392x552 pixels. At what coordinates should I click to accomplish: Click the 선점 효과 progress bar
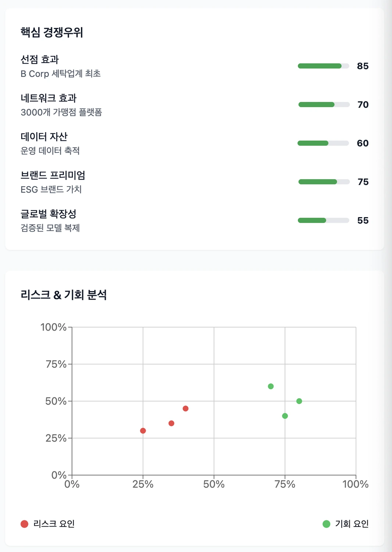coord(323,66)
